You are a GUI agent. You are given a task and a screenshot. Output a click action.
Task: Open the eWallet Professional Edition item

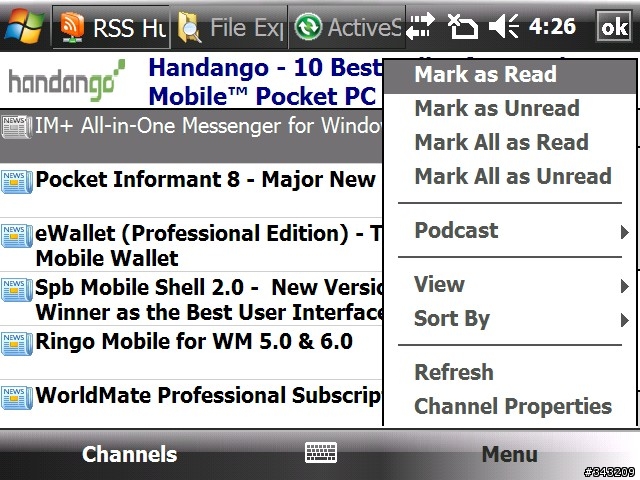tap(191, 245)
